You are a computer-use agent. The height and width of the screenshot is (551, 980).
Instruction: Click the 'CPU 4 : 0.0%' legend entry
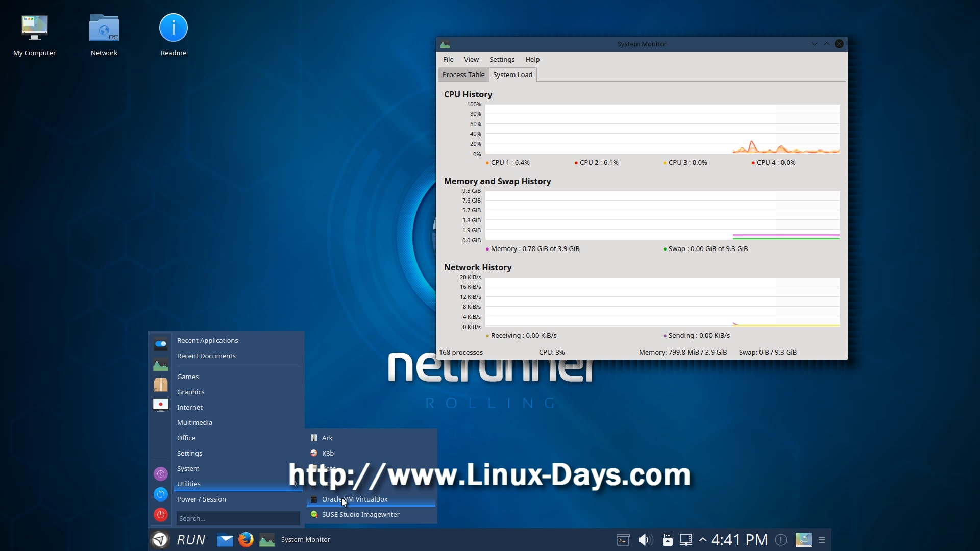pyautogui.click(x=774, y=163)
